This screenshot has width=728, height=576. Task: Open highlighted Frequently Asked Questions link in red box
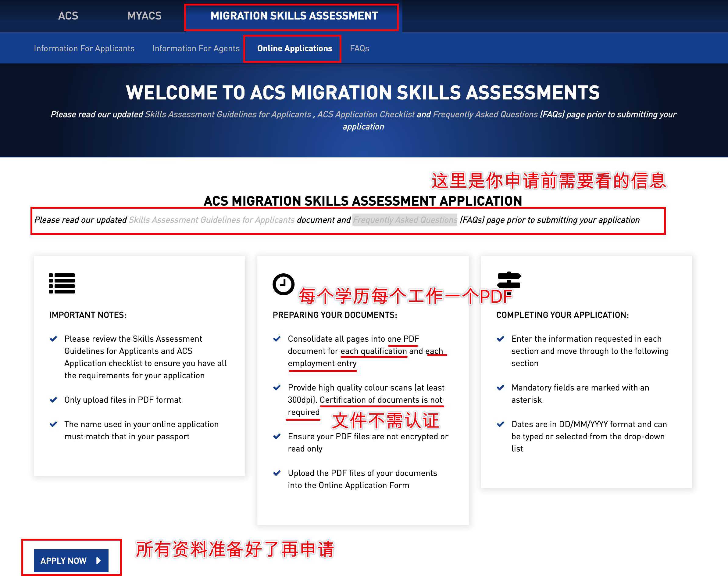405,220
